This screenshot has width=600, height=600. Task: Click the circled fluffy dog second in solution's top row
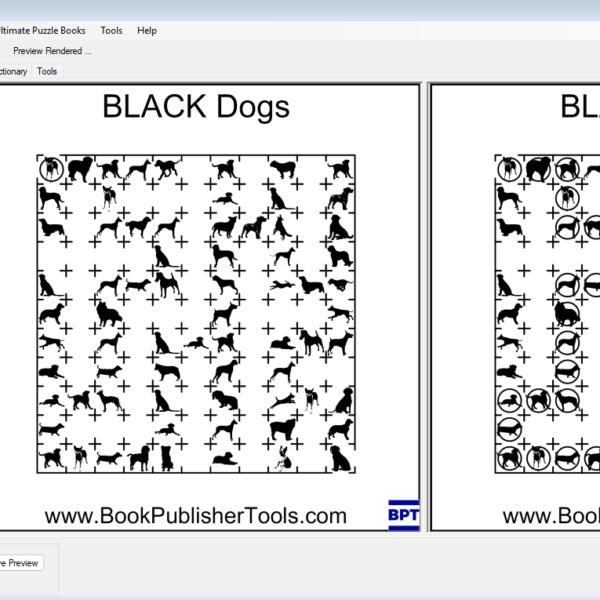539,168
